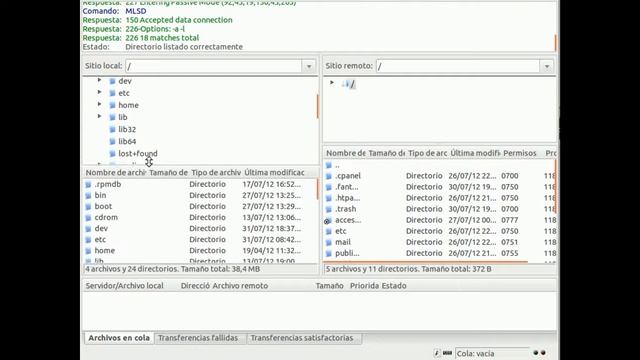
Task: Select the .fant... folder icon in remote list
Action: pos(329,187)
